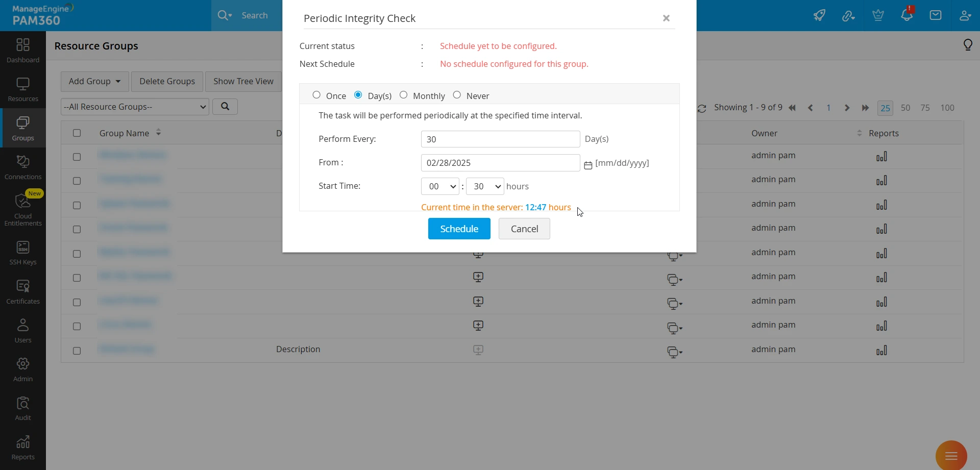This screenshot has width=980, height=470.
Task: Open the Audit sidebar menu
Action: [x=23, y=409]
